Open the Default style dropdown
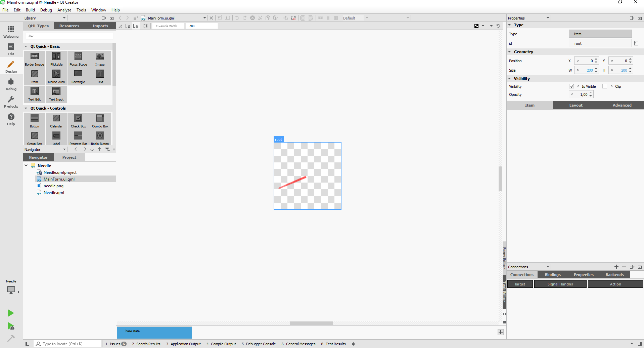The height and width of the screenshot is (348, 644). pyautogui.click(x=355, y=18)
